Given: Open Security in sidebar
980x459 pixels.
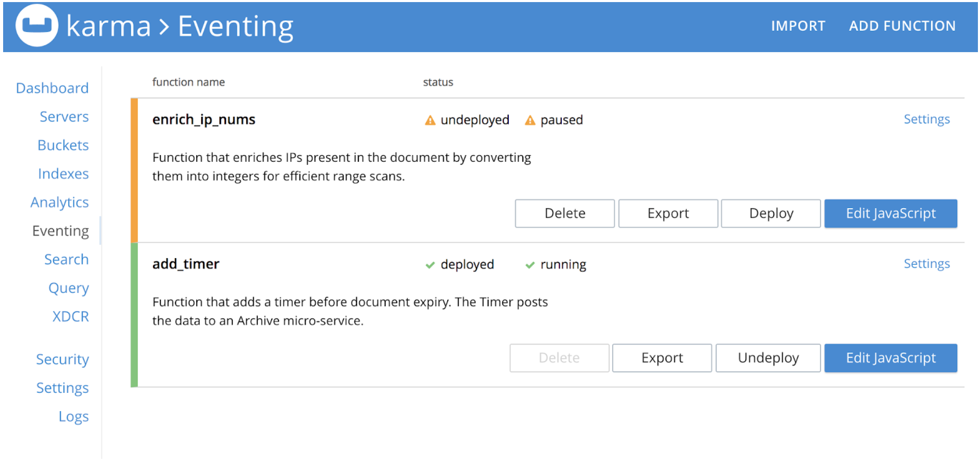Looking at the screenshot, I should click(62, 359).
